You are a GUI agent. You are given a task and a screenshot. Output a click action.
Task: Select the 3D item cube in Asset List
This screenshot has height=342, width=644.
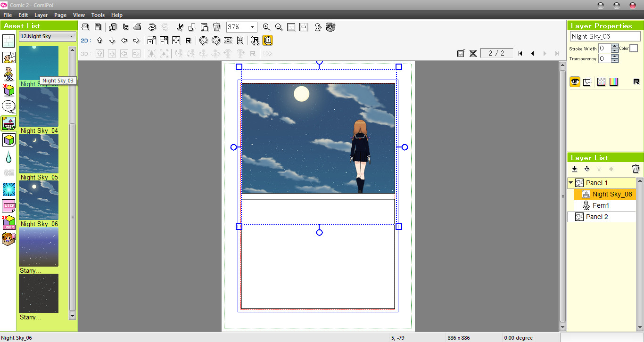pos(8,140)
